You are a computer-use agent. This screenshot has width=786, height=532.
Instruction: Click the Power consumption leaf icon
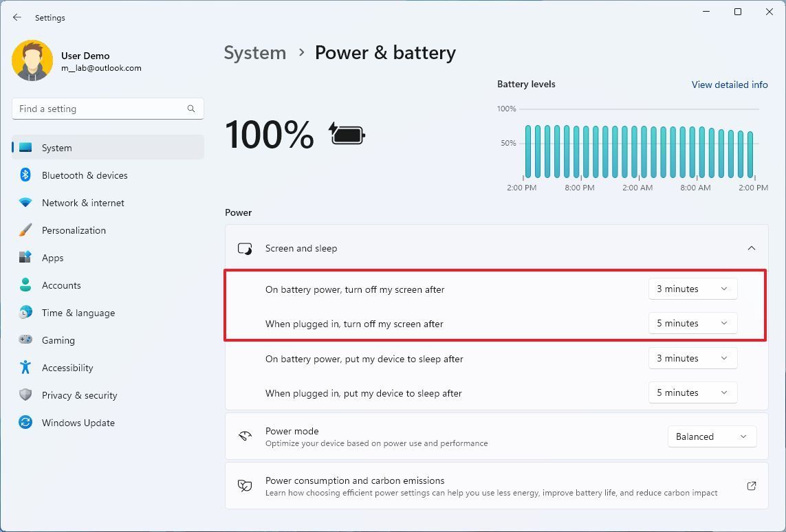pyautogui.click(x=244, y=485)
